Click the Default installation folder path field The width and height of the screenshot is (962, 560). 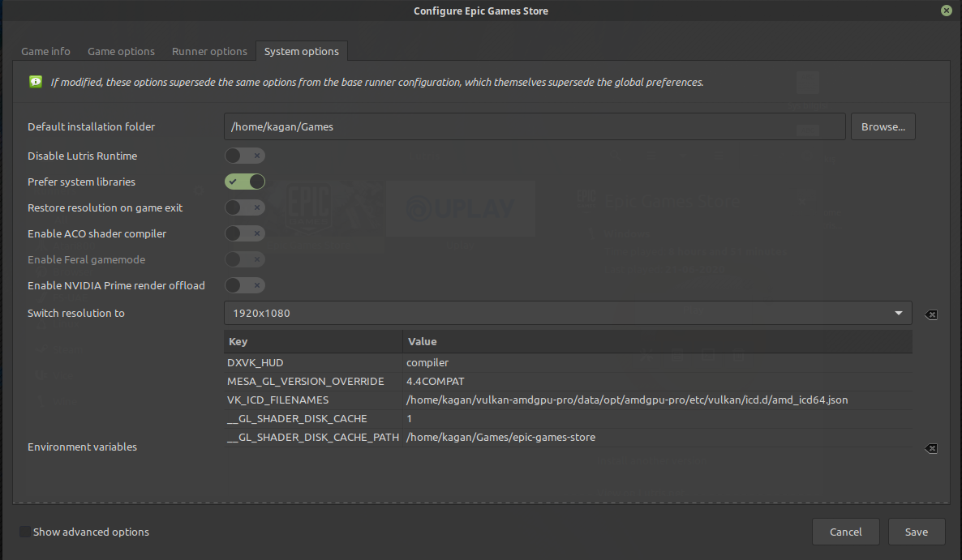(x=535, y=126)
